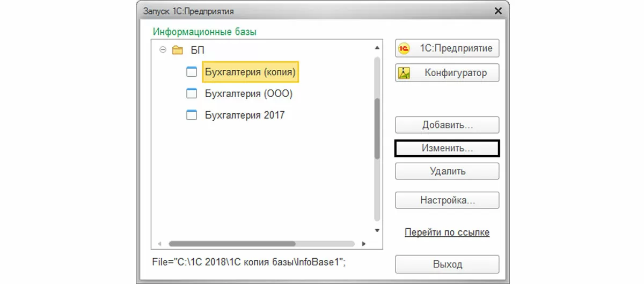The height and width of the screenshot is (284, 644).
Task: Open Настройка... dialog
Action: (447, 200)
